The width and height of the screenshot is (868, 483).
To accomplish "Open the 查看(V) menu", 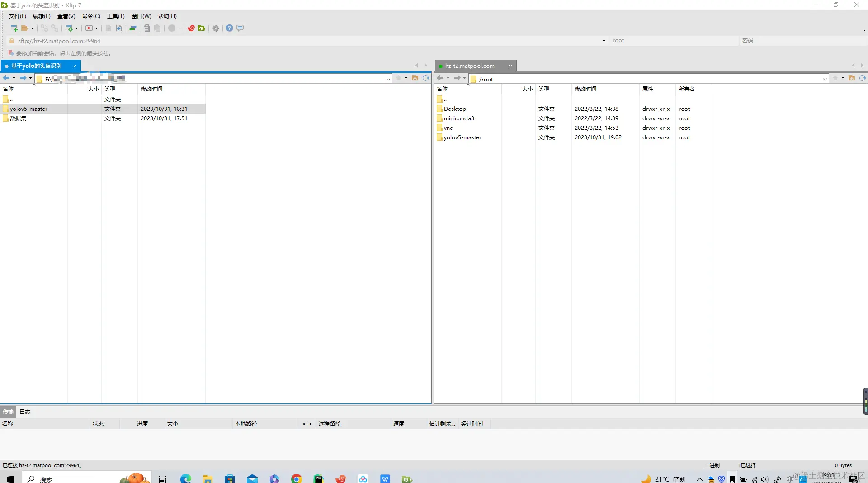I will [66, 16].
